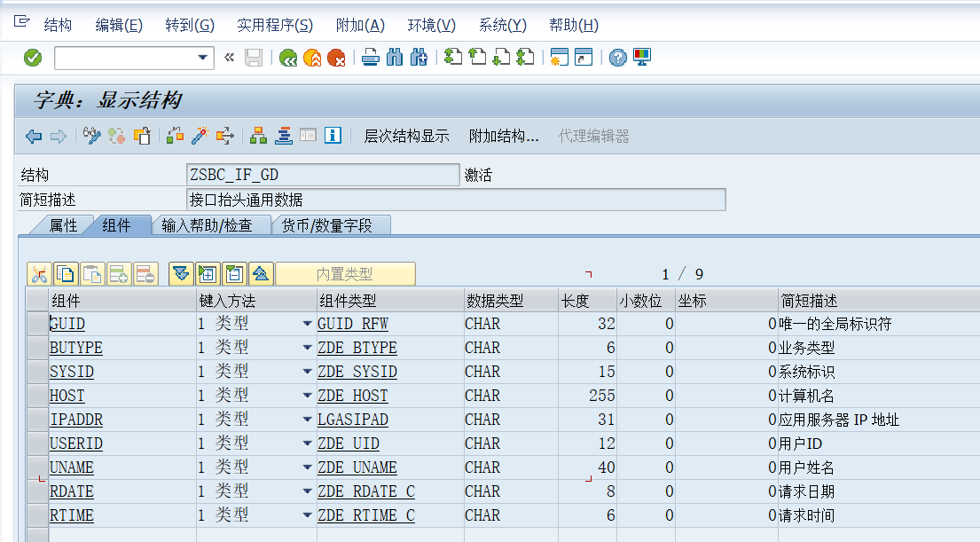This screenshot has height=542, width=980.
Task: Click the structure name field ZSBC_IF_GD
Action: [x=323, y=175]
